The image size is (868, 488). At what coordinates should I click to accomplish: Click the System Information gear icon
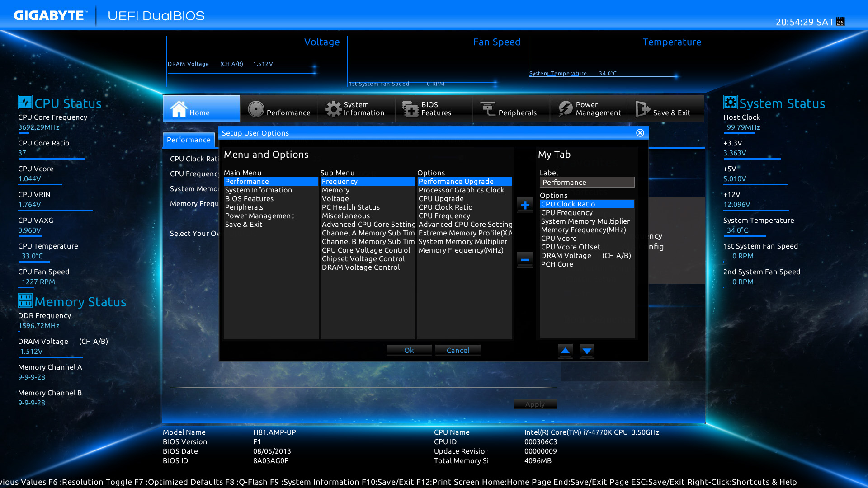pyautogui.click(x=334, y=109)
